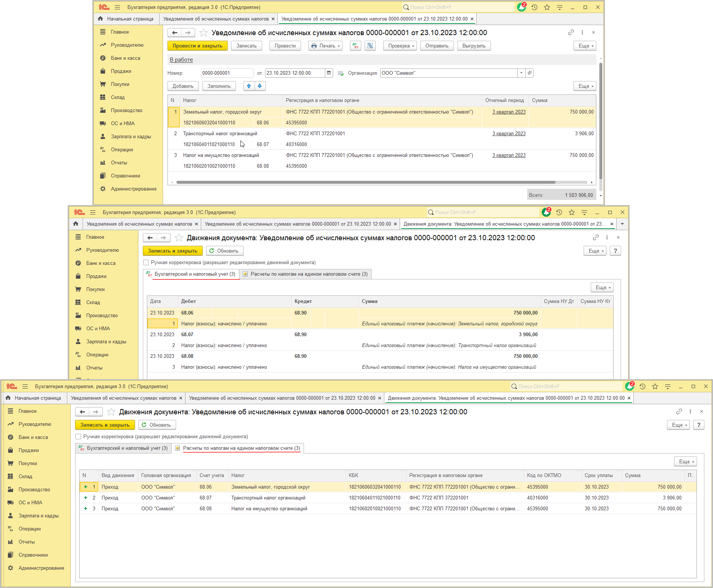The height and width of the screenshot is (588, 713).
Task: Expand the open tabs list arrow in middle window
Action: 622,224
